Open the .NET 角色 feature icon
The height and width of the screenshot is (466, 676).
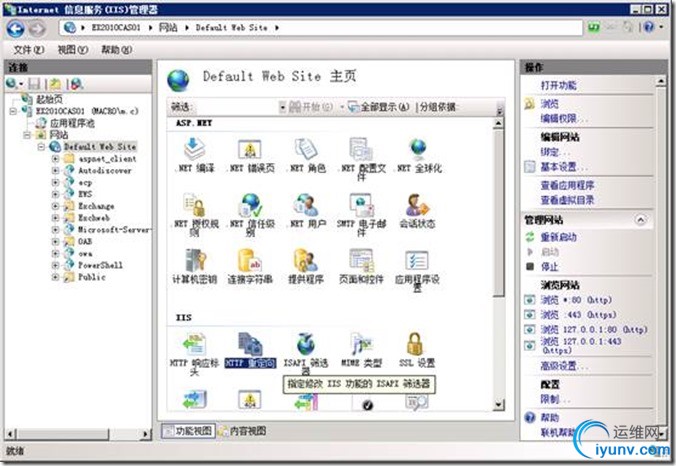tap(306, 155)
